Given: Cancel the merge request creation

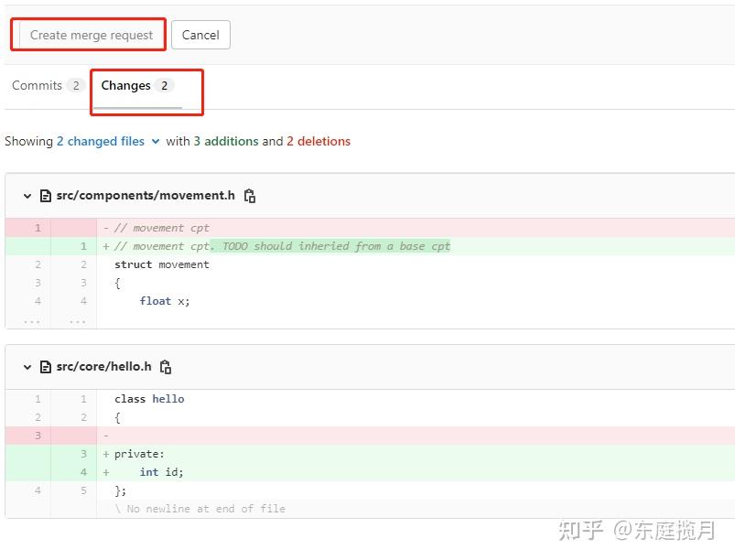Looking at the screenshot, I should point(200,35).
